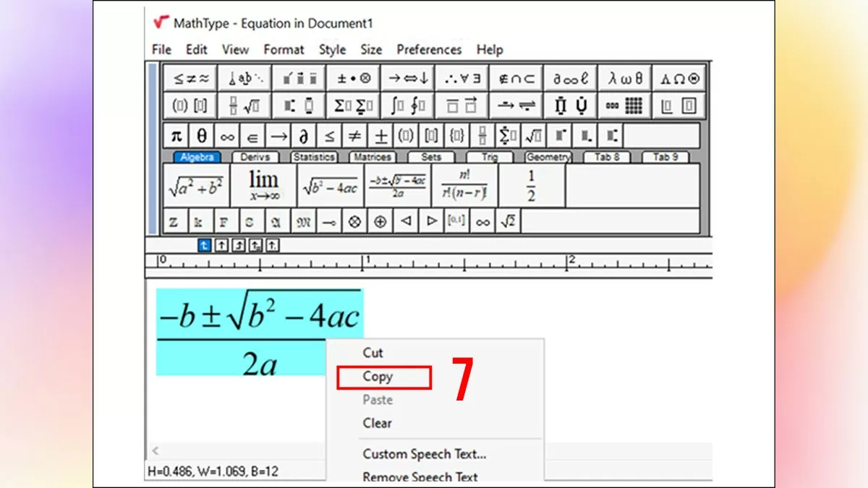Insert the quadratic formula template
Viewport: 868px width, 488px height.
click(x=396, y=184)
